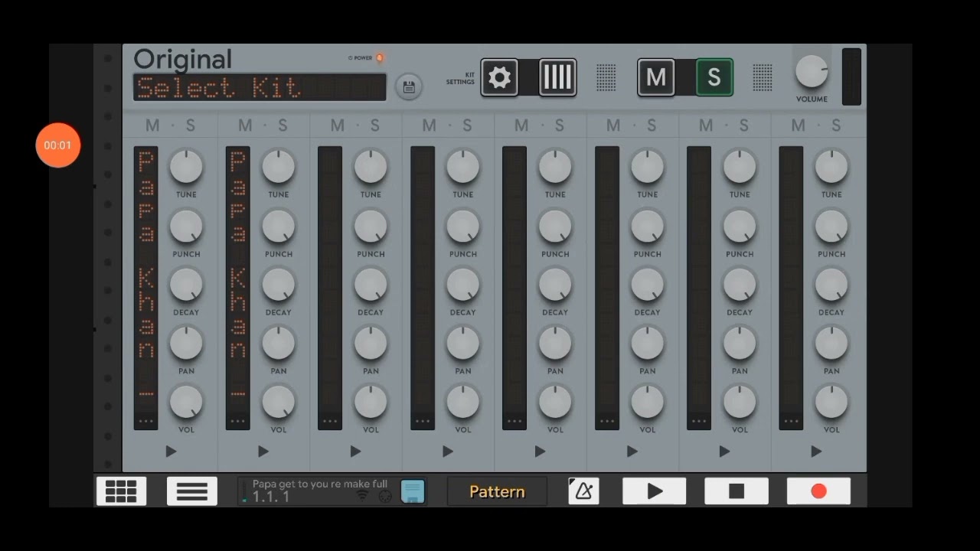
Task: Open the empty third channel sample slot
Action: click(330, 288)
